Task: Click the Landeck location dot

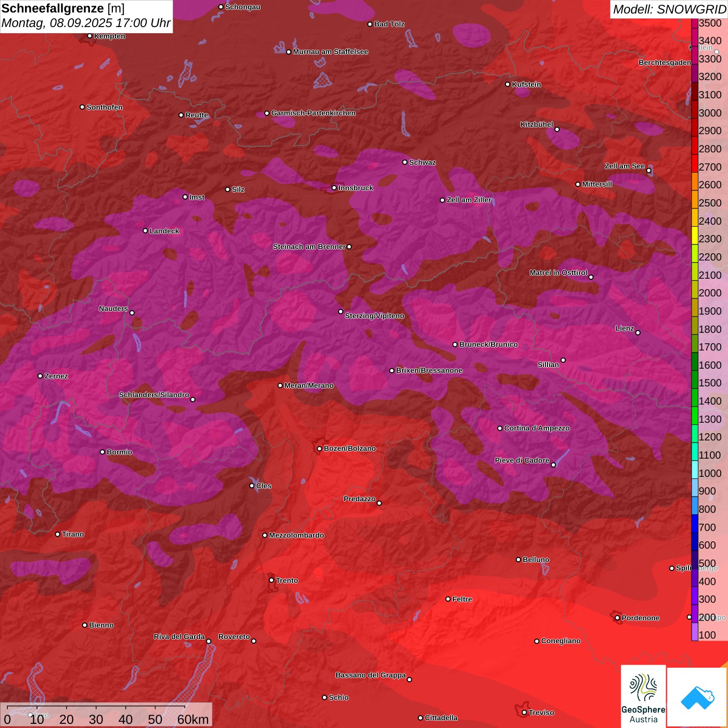Action: tap(146, 231)
